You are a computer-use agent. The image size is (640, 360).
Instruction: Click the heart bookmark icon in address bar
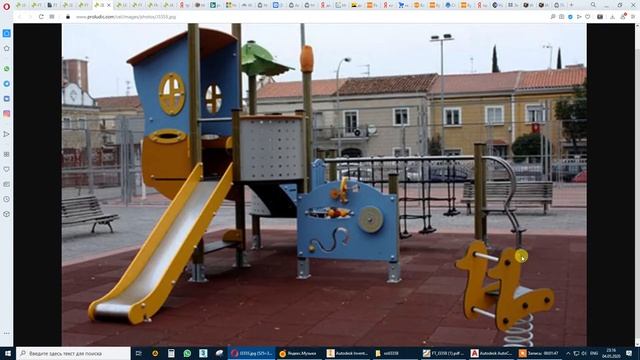tap(588, 17)
